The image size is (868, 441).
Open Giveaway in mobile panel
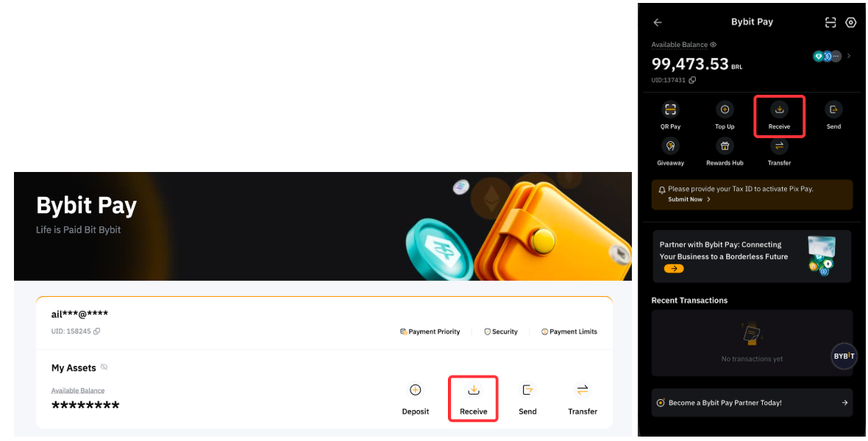click(x=670, y=146)
